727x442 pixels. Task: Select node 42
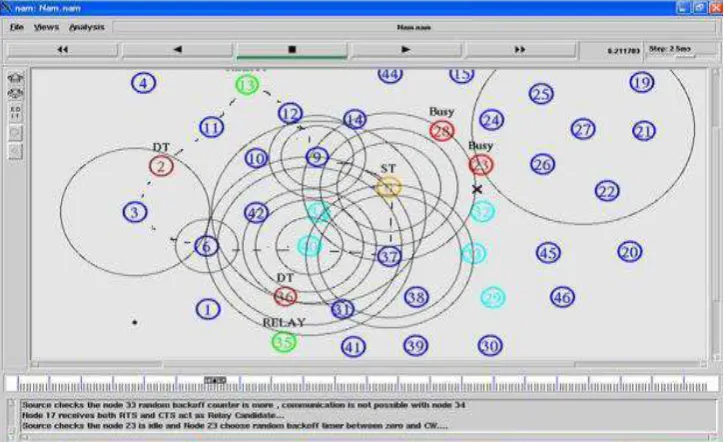coord(256,213)
